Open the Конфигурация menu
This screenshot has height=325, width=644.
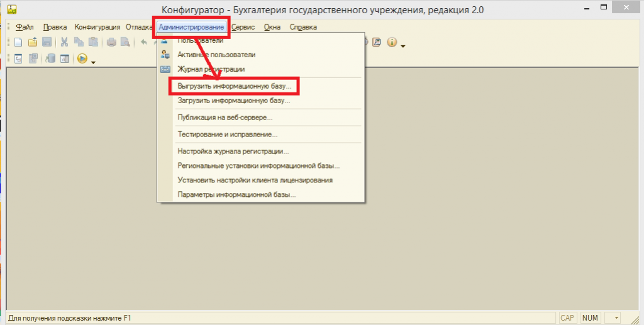[x=97, y=27]
